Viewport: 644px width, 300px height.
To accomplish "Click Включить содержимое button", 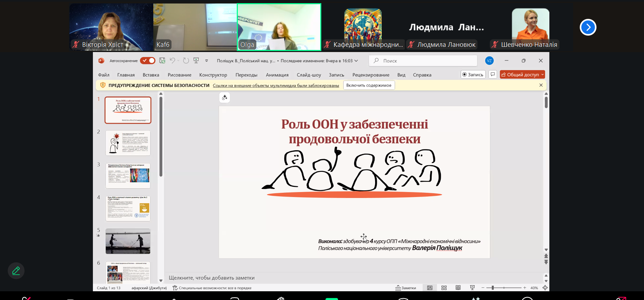I will coord(369,85).
